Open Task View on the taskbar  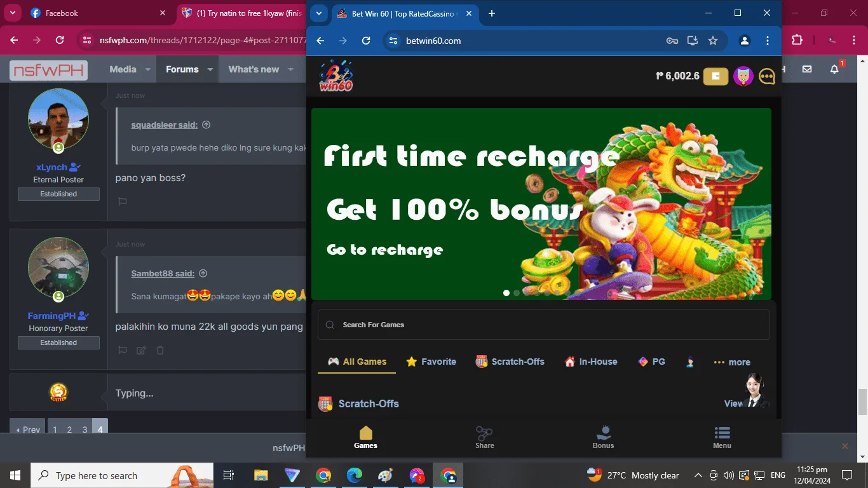coord(229,475)
